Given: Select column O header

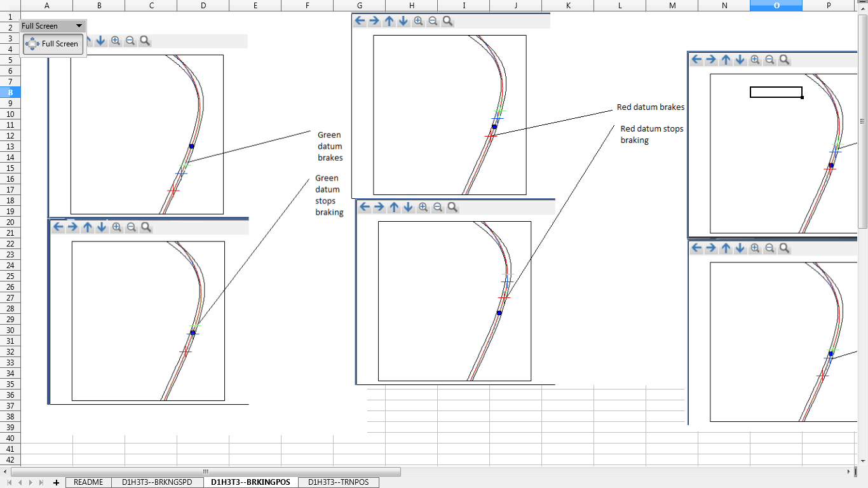Looking at the screenshot, I should coord(776,6).
